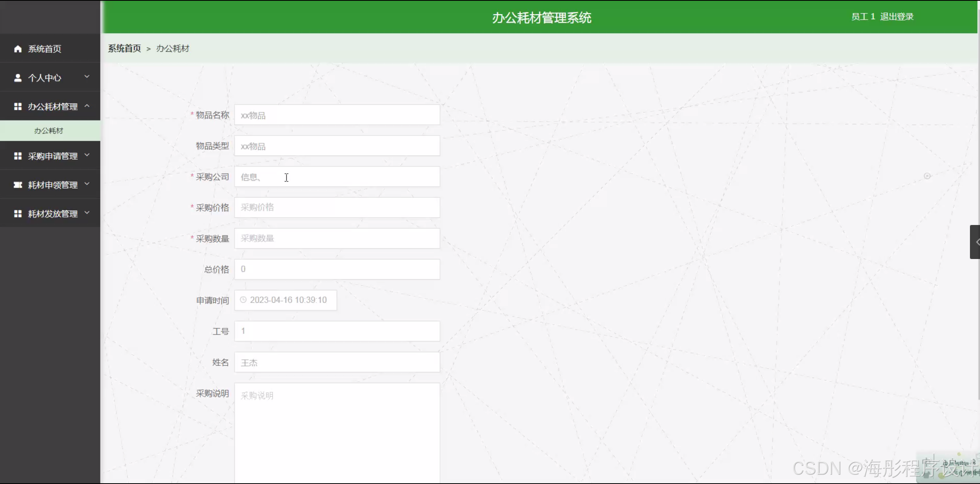
Task: Open the collapsed side panel arrow tab
Action: (x=975, y=242)
